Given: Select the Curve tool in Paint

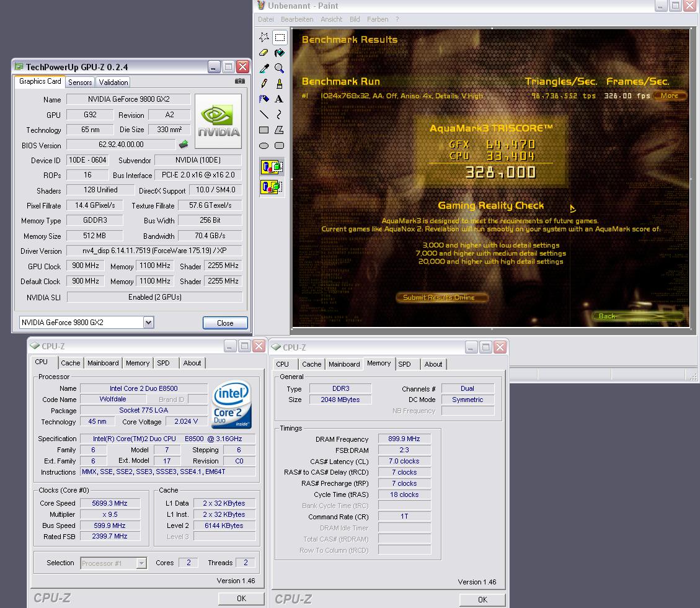Looking at the screenshot, I should 280,114.
